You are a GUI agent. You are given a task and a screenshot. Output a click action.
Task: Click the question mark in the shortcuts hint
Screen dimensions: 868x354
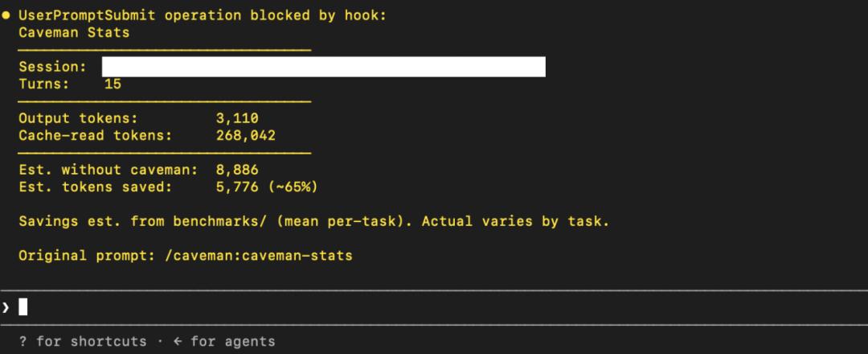pyautogui.click(x=23, y=341)
